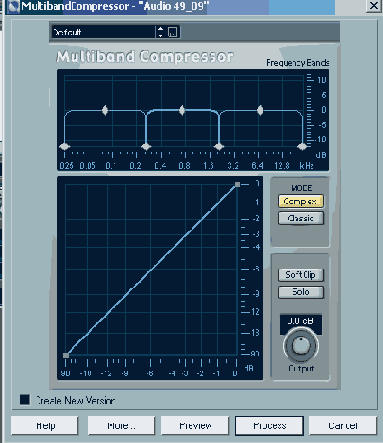Select the rightmost frequency band edge handle
The image size is (383, 443).
302,146
